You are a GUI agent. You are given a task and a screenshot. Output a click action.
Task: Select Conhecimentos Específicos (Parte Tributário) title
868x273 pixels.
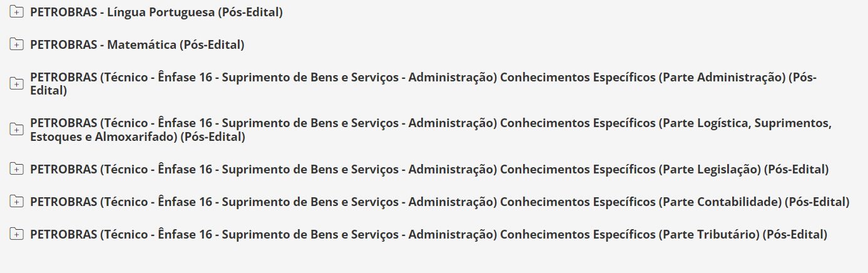(x=429, y=234)
